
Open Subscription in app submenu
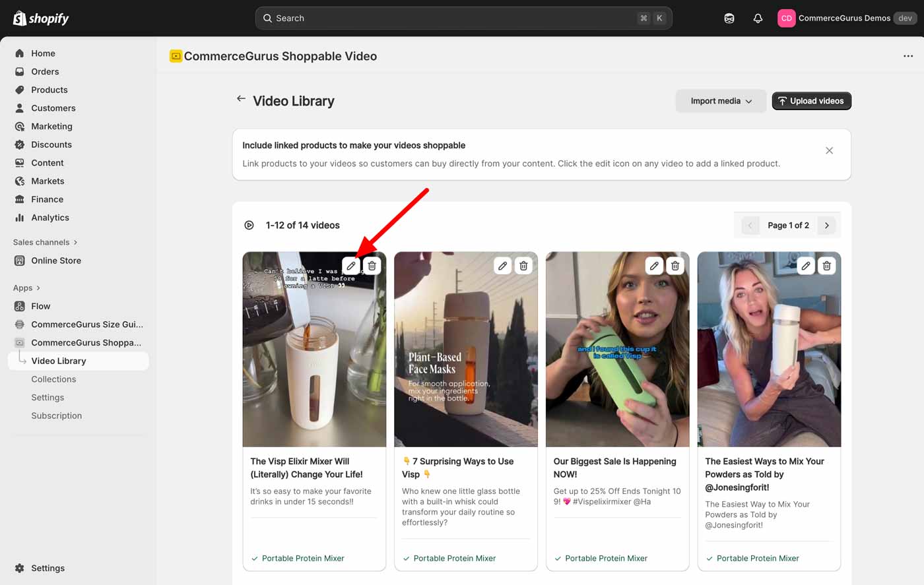57,416
